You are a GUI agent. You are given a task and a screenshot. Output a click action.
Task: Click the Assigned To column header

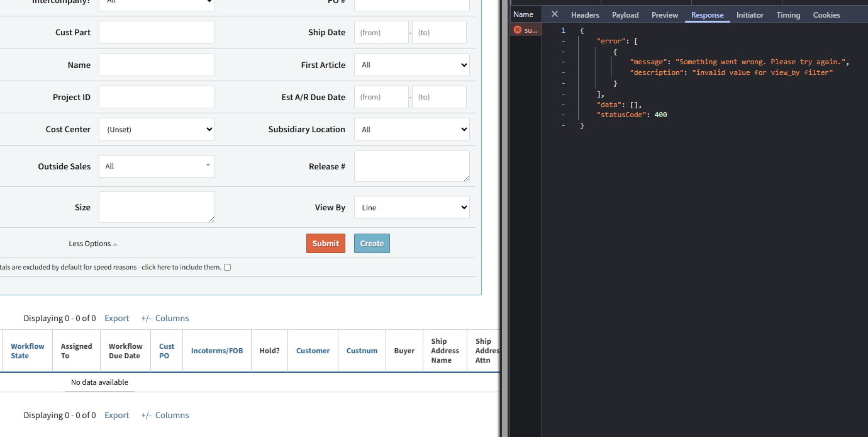tap(76, 351)
